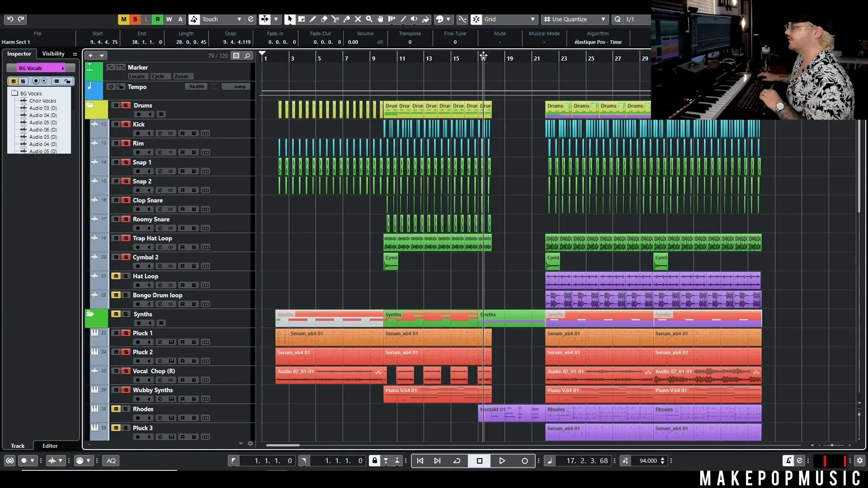Toggle global Read automation (R) button

(x=157, y=19)
